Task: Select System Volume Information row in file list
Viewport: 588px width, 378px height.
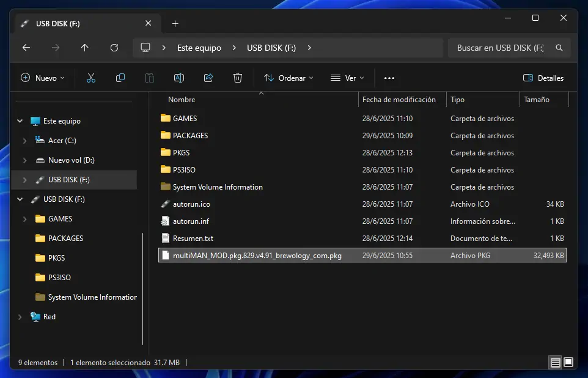Action: coord(362,187)
